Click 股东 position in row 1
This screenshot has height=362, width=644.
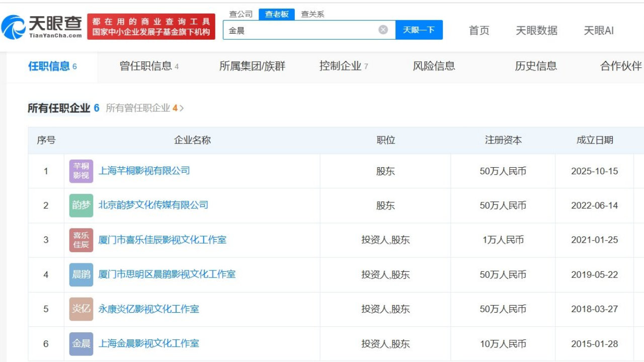(385, 171)
